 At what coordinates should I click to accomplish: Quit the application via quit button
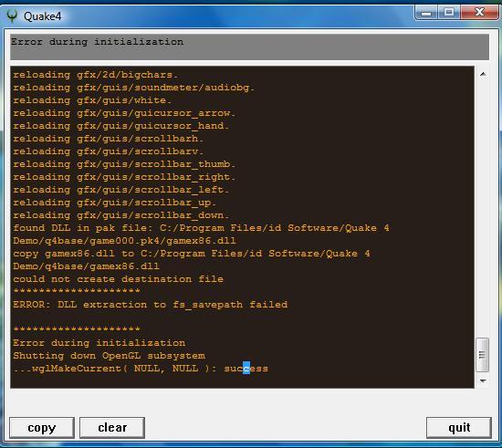point(459,428)
